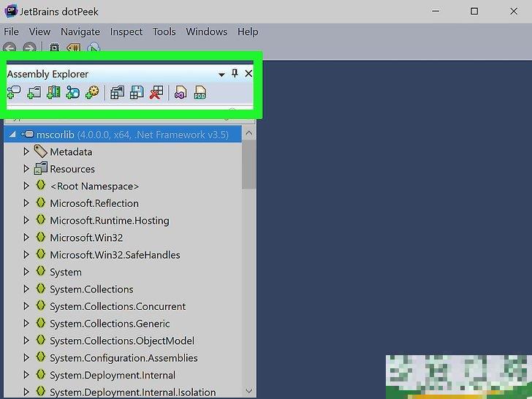Pin the Assembly Explorer panel
532x399 pixels.
coord(235,74)
